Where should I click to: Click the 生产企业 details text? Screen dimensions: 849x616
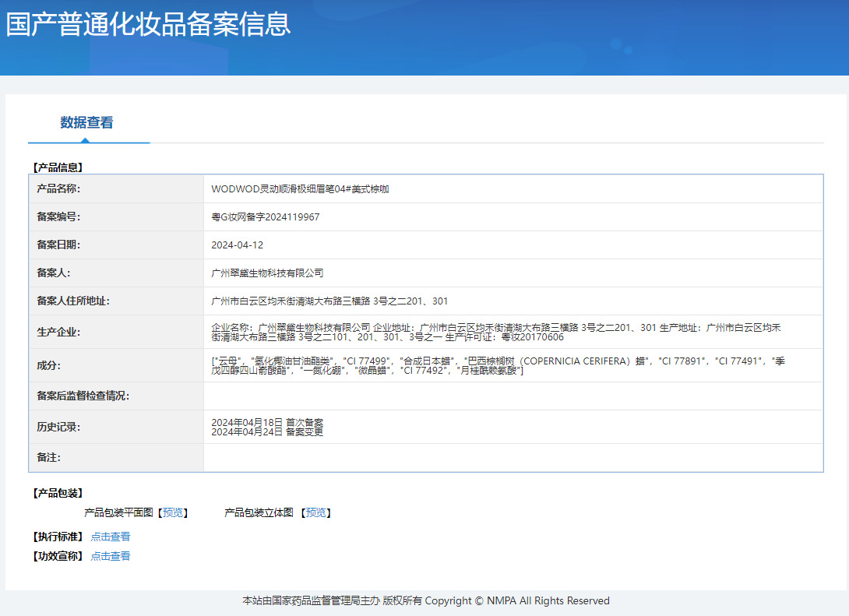495,333
